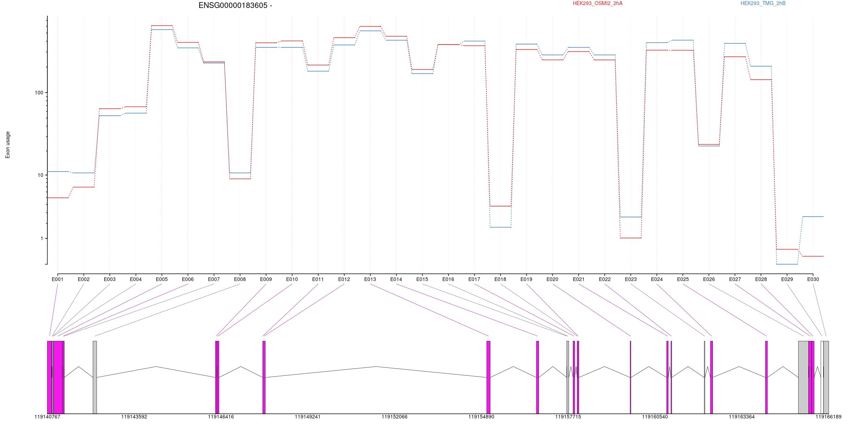Click exon label E023
The image size is (868, 434).
click(631, 279)
